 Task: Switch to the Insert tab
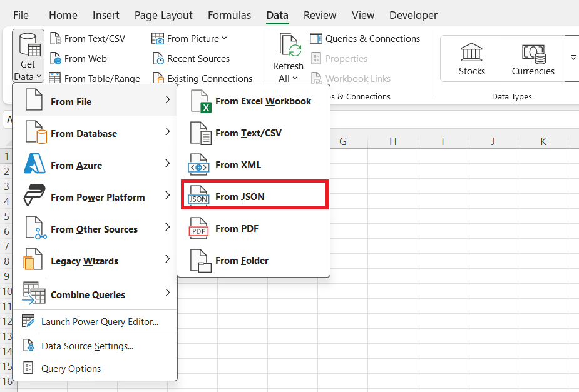106,15
